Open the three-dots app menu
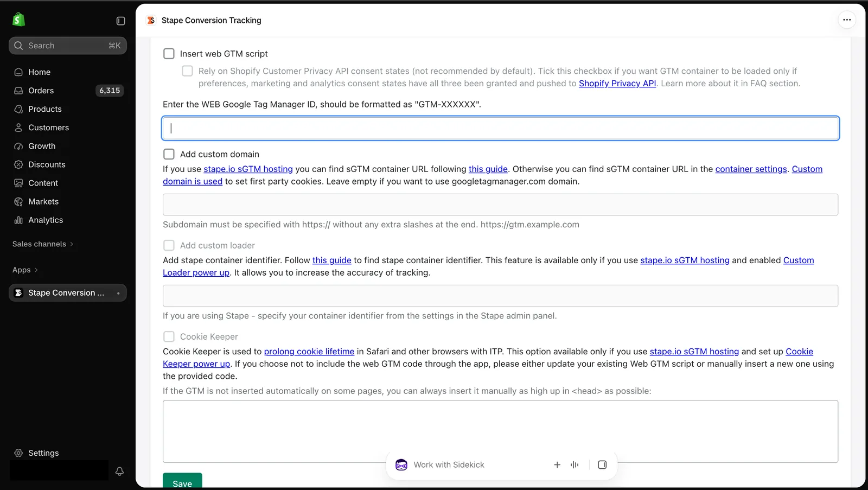This screenshot has height=490, width=868. [x=847, y=20]
